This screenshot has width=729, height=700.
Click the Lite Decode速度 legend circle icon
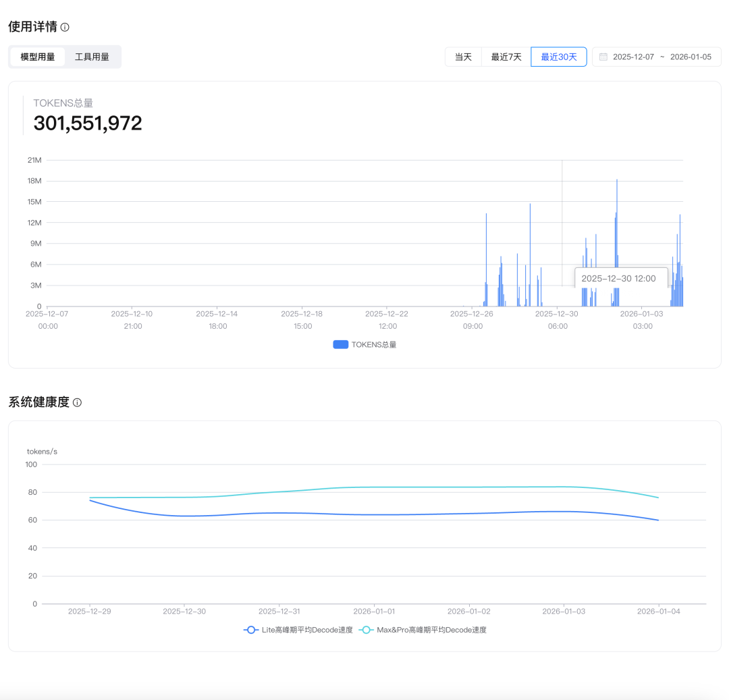click(x=250, y=630)
